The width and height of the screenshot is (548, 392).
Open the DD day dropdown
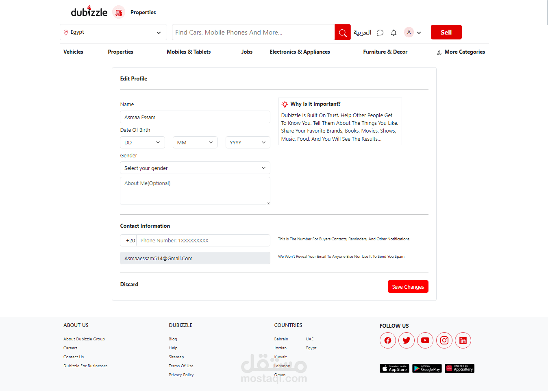(x=142, y=142)
